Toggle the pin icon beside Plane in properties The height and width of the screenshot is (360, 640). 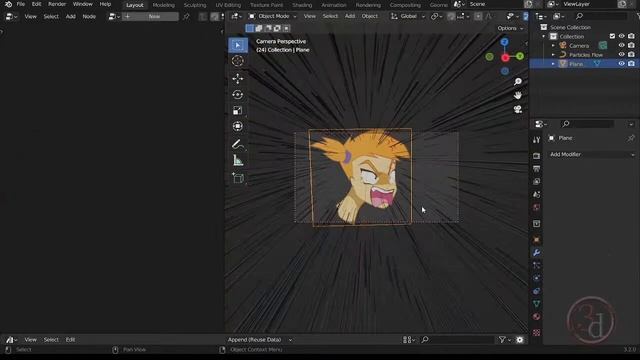click(631, 138)
